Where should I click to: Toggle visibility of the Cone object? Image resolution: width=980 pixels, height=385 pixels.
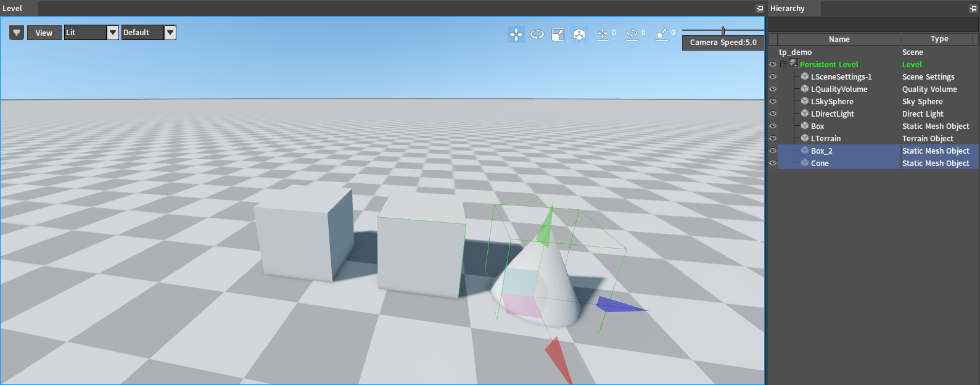tap(773, 163)
